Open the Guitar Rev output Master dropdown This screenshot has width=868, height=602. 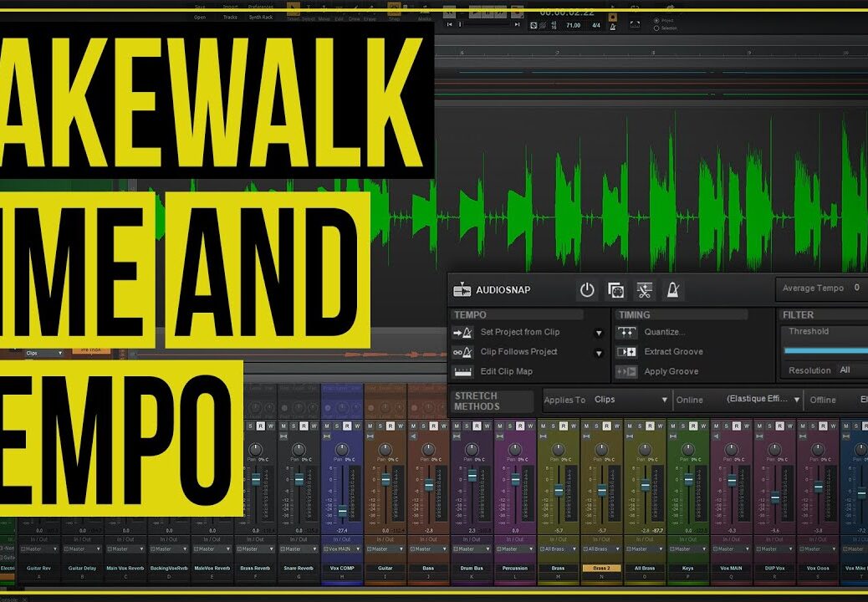(38, 549)
